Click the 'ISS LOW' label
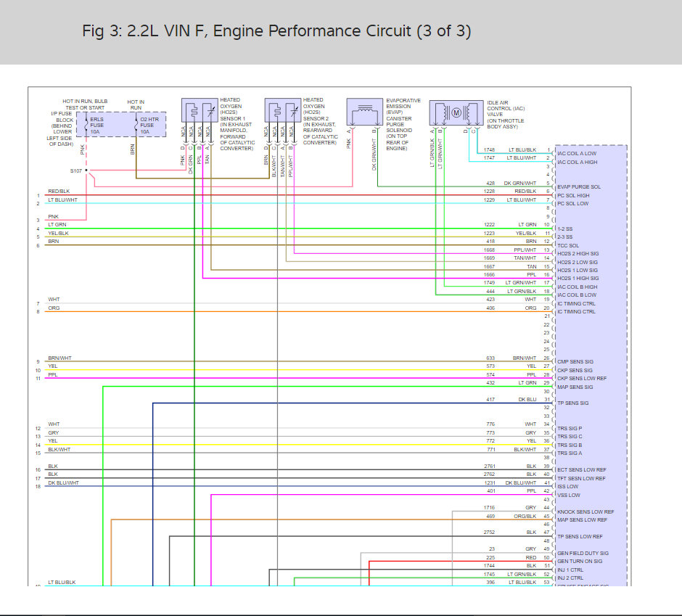The width and height of the screenshot is (682, 616). click(567, 487)
